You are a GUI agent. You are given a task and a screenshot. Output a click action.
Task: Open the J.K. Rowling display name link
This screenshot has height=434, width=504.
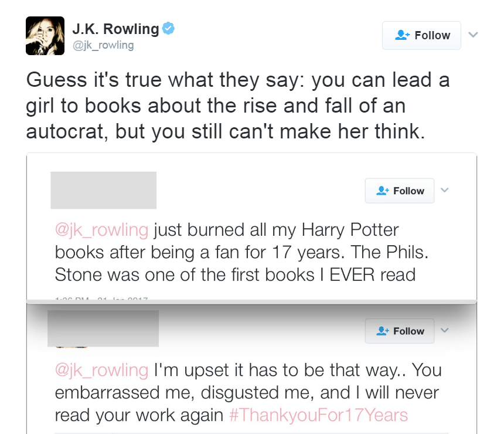115,28
